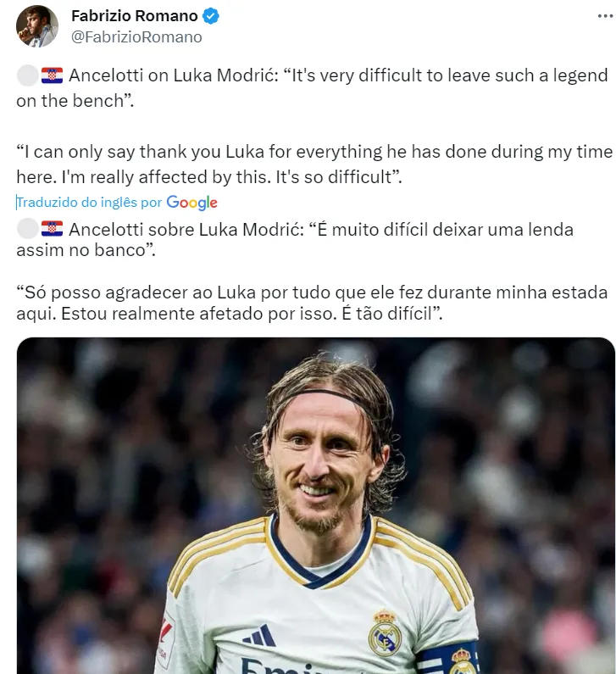Click the gray circle emoji before first flag

[28, 75]
